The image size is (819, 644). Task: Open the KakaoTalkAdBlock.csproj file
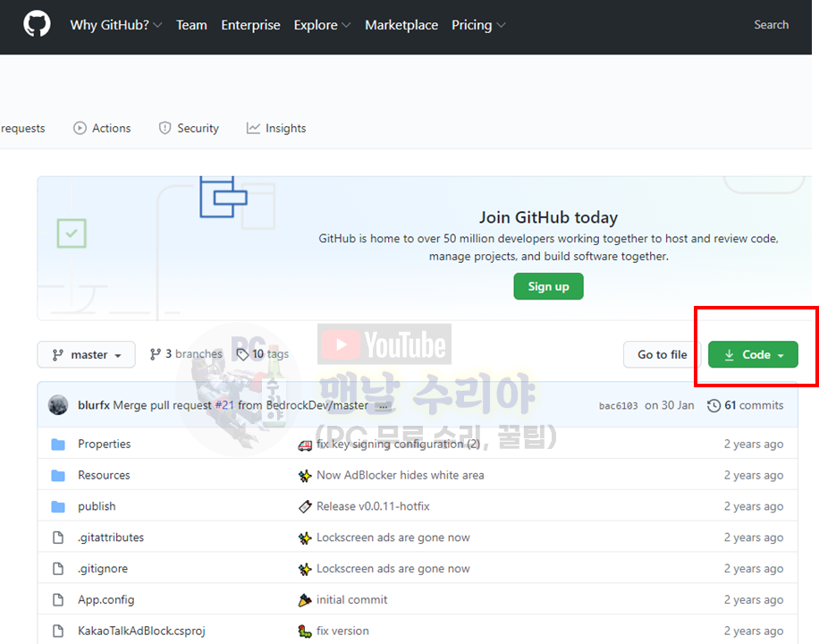tap(141, 631)
